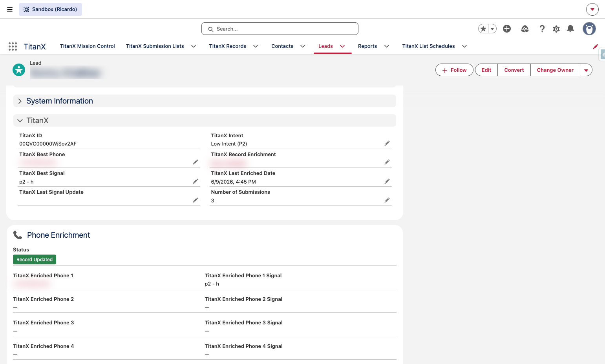Screen dimensions: 605x364
Task: Focus the global Search field
Action: point(280,29)
